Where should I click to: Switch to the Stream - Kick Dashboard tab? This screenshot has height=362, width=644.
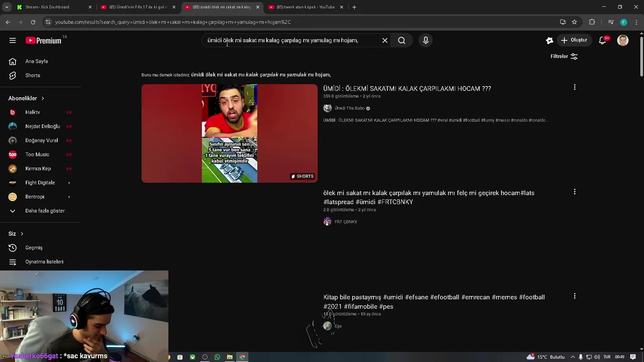coord(54,7)
